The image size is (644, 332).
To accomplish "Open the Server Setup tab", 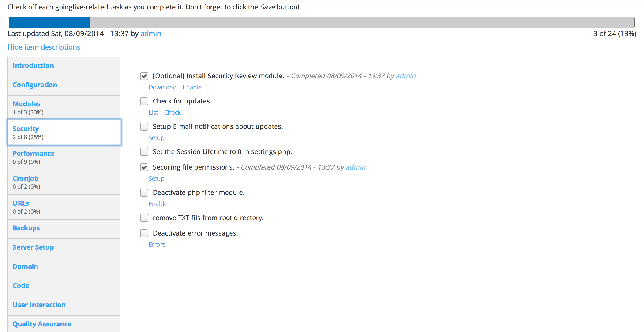I will click(x=33, y=247).
